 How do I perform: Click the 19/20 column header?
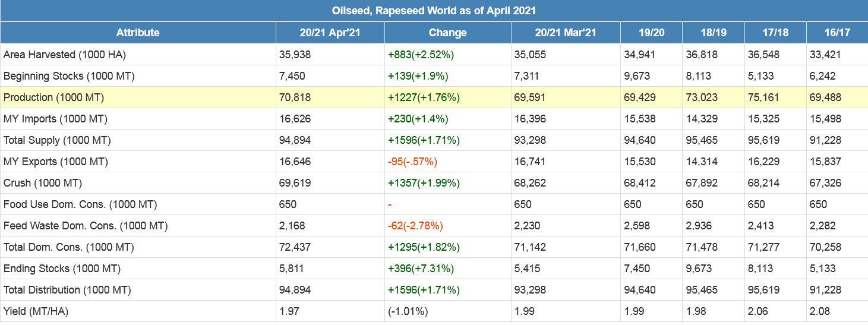click(651, 33)
